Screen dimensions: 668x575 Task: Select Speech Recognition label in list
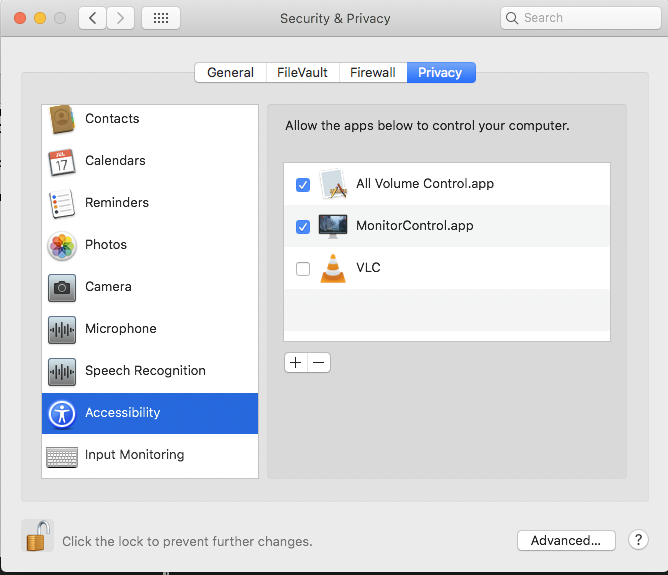145,371
